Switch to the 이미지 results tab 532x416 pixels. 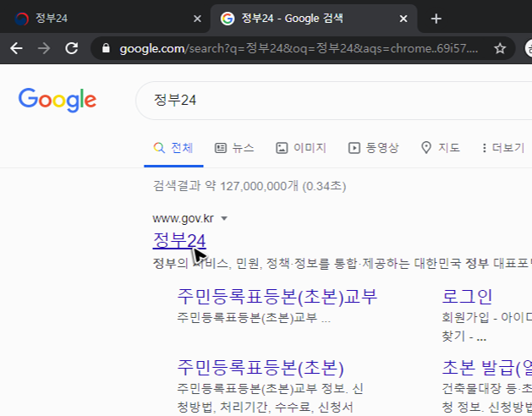pyautogui.click(x=300, y=148)
